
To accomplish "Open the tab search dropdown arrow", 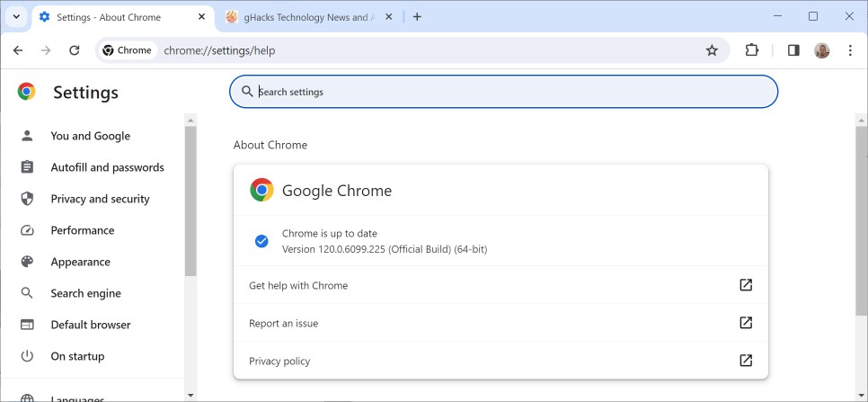I will (x=16, y=16).
